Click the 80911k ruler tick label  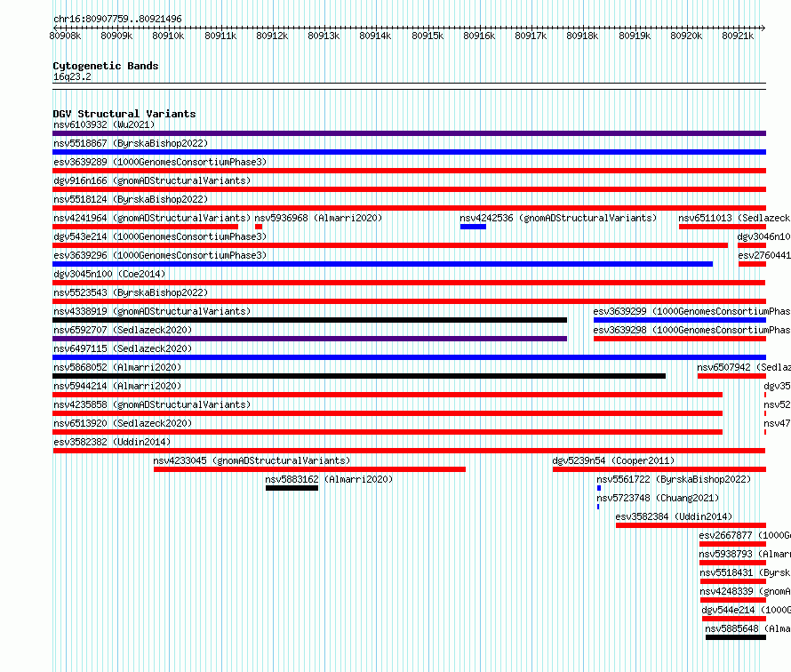(220, 36)
